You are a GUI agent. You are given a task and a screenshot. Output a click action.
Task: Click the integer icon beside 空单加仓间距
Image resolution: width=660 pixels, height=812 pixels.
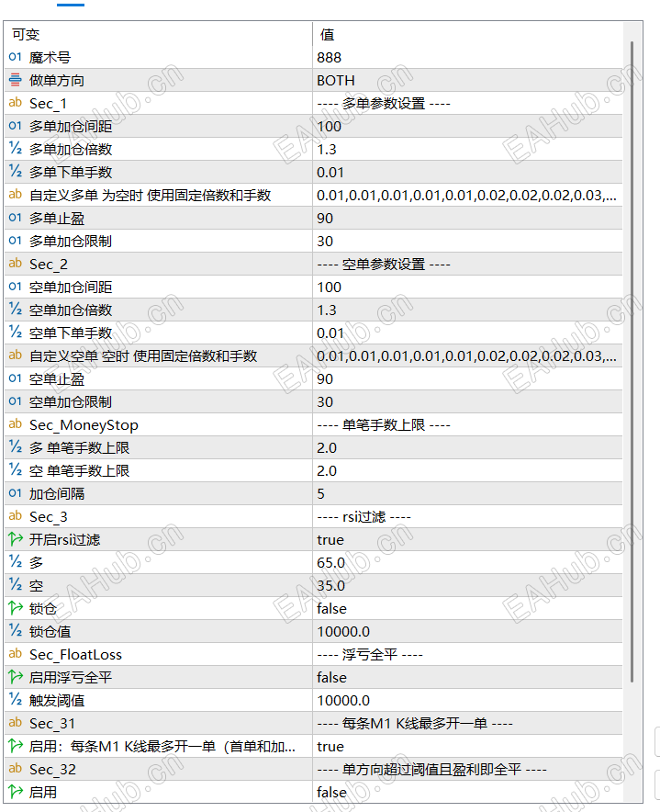click(15, 287)
